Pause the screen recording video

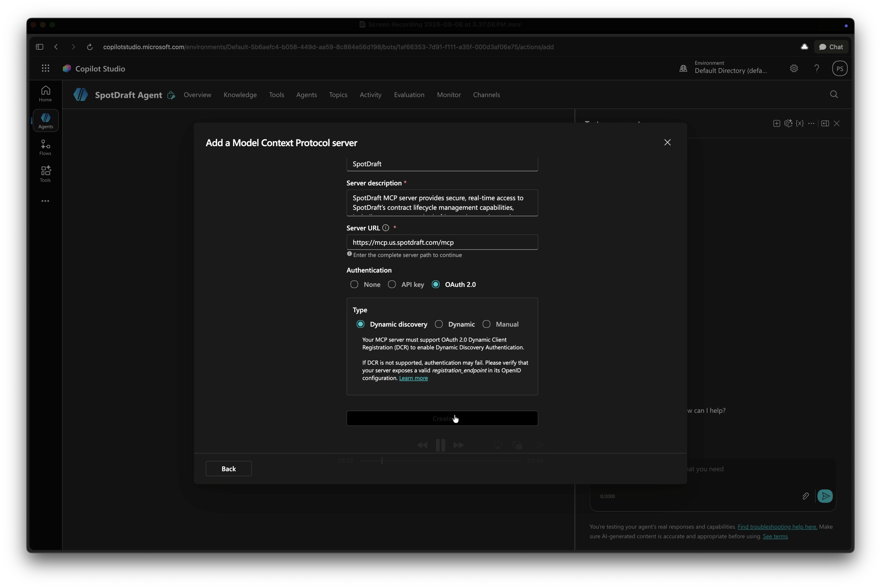[440, 445]
